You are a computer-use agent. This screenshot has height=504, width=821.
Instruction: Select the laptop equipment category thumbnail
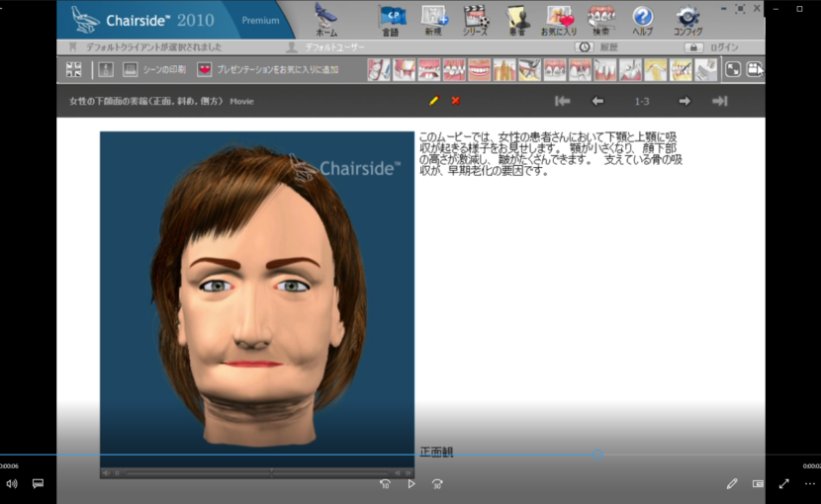pos(706,69)
